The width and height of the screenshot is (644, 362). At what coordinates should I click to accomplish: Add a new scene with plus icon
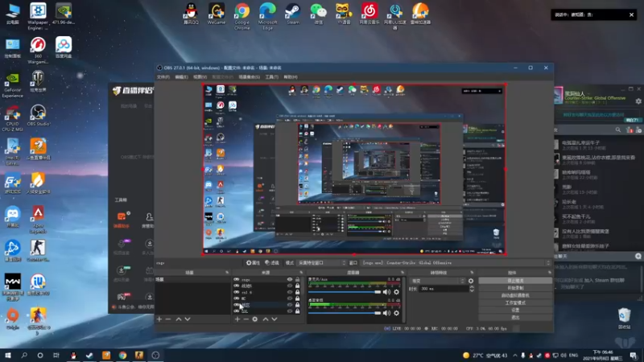point(159,319)
